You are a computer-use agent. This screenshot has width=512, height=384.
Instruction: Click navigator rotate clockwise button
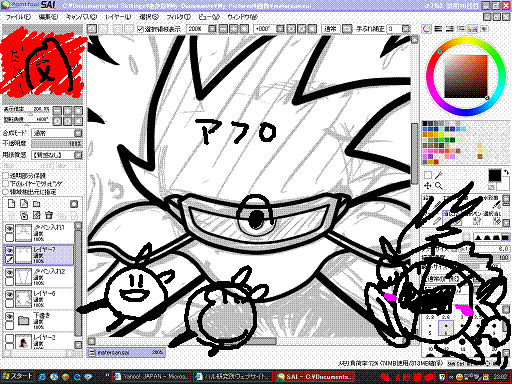68,121
